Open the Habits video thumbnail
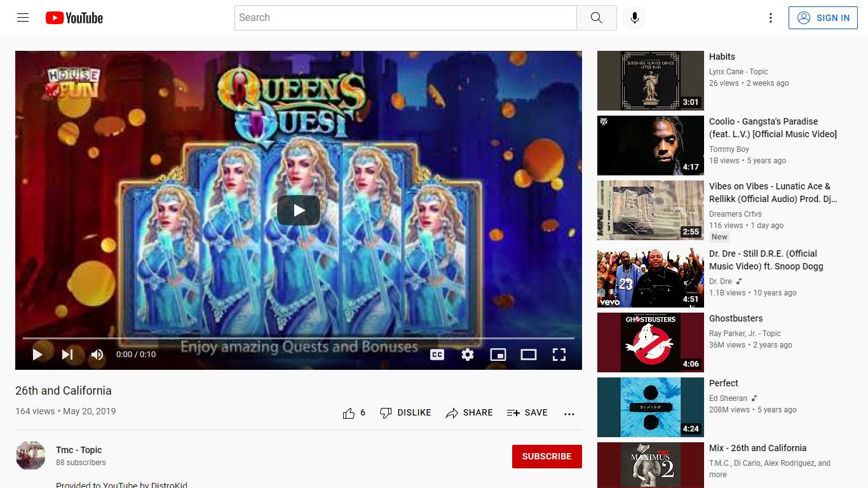 [x=651, y=81]
